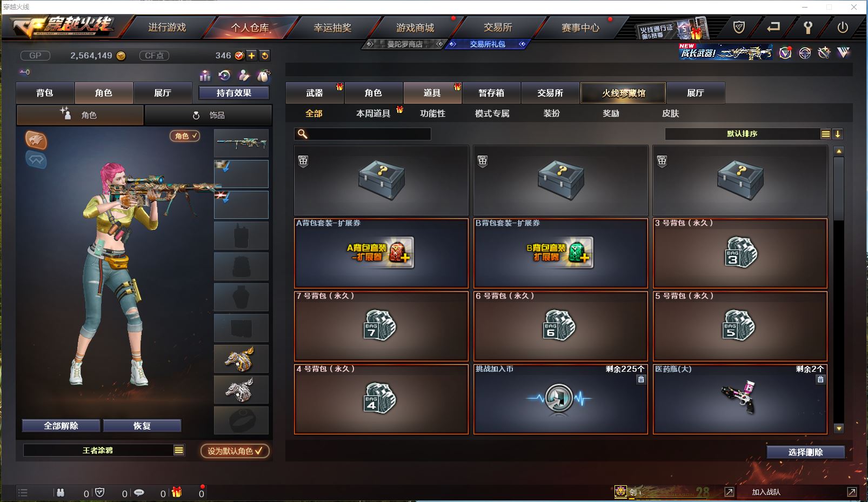The height and width of the screenshot is (502, 868).
Task: Click the plus icon to add CF points
Action: pos(252,55)
